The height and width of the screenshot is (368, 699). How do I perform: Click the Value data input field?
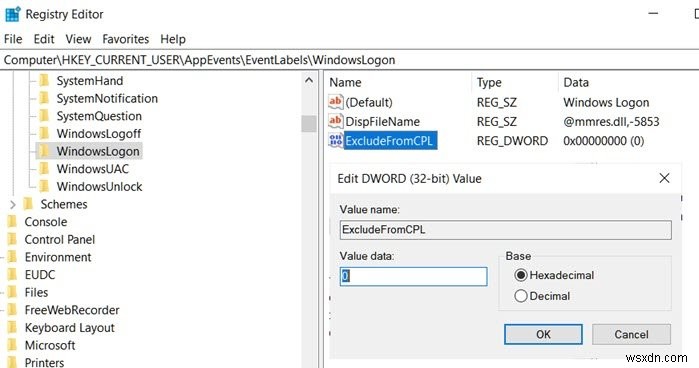(413, 277)
